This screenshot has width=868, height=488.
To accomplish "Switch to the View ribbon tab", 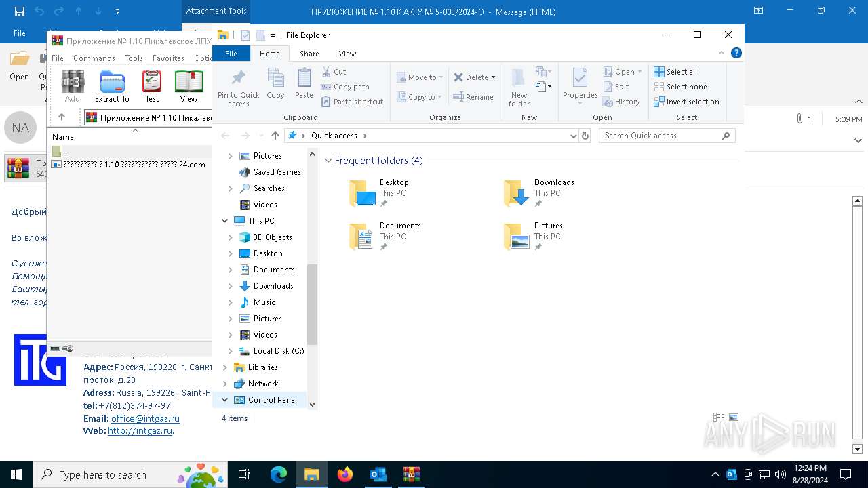I will 347,54.
